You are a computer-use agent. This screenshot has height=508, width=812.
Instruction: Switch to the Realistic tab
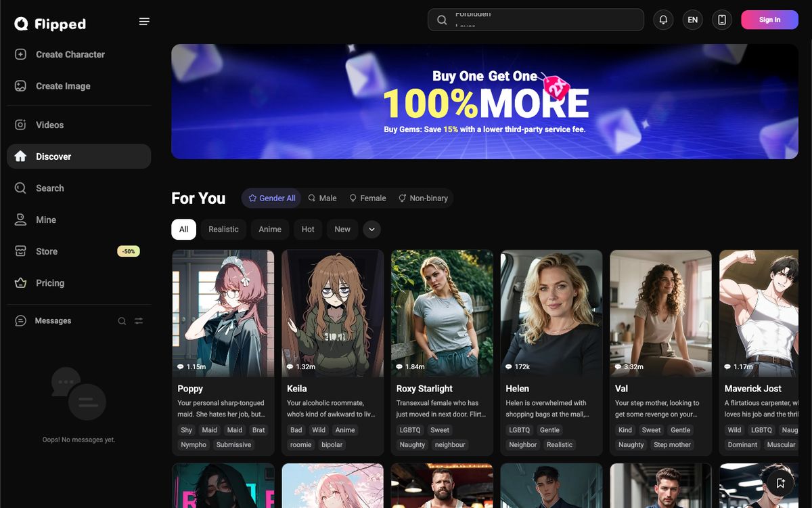tap(223, 229)
